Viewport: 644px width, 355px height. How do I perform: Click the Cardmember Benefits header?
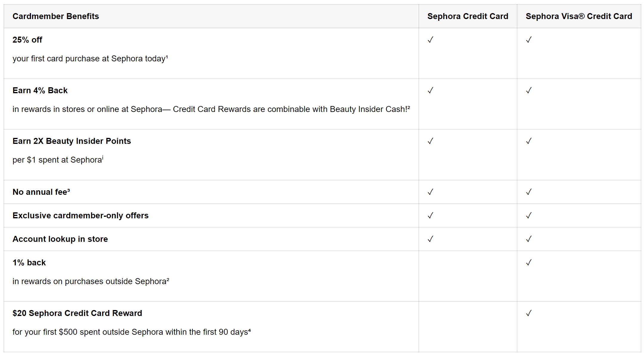click(x=56, y=16)
